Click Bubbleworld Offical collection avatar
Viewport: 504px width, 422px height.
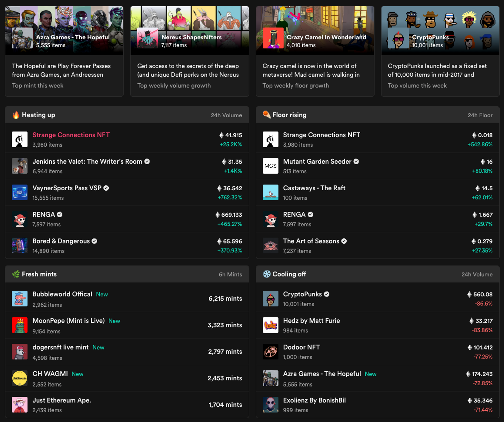[x=20, y=298]
